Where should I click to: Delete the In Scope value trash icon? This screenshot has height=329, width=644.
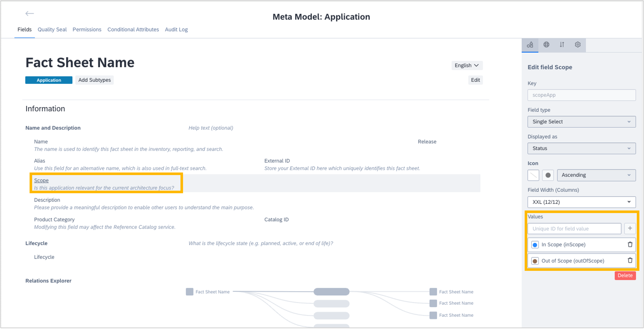[630, 244]
